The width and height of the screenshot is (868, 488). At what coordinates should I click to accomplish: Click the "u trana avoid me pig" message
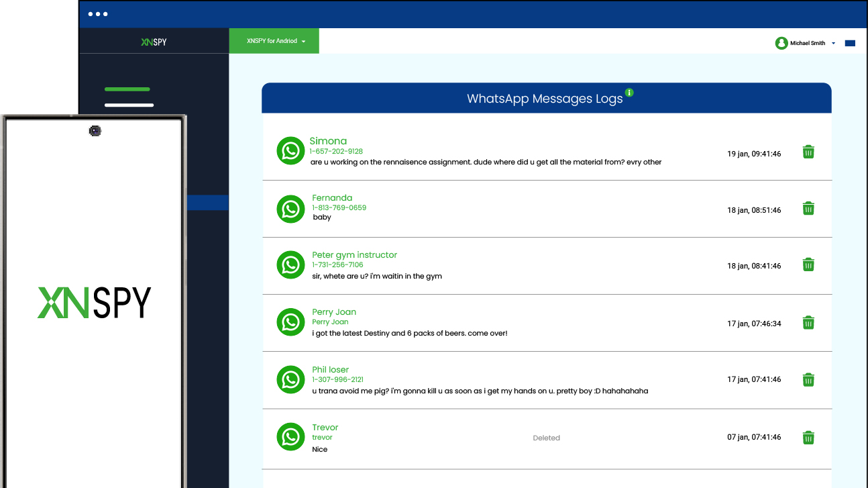[480, 391]
